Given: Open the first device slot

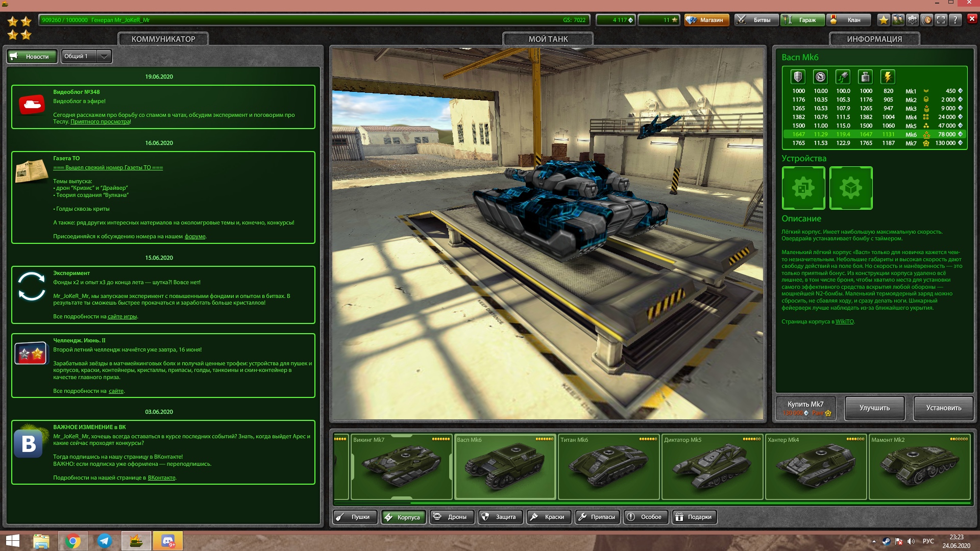Looking at the screenshot, I should click(803, 188).
